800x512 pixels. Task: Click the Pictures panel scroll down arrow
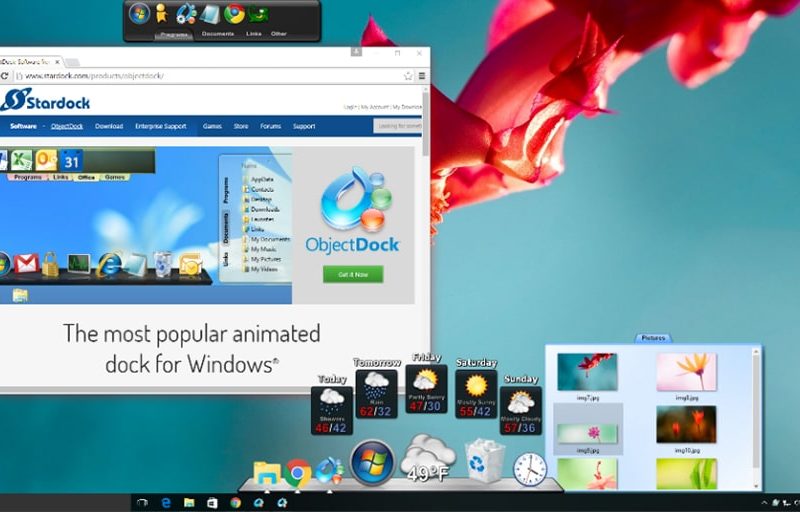tap(756, 487)
